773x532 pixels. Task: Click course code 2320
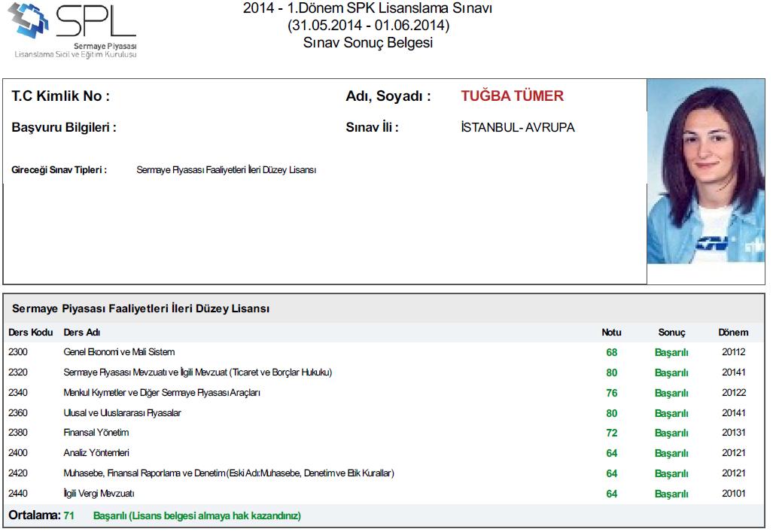[x=18, y=372]
